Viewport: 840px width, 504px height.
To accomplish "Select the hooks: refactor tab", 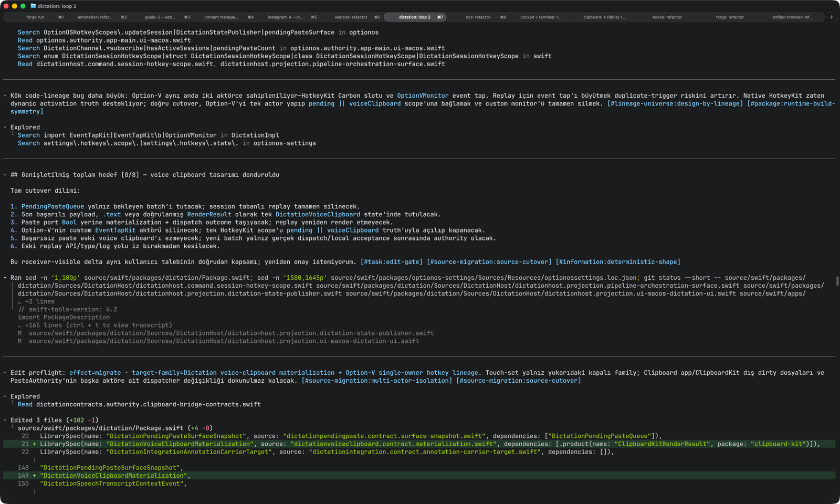I will click(x=667, y=17).
